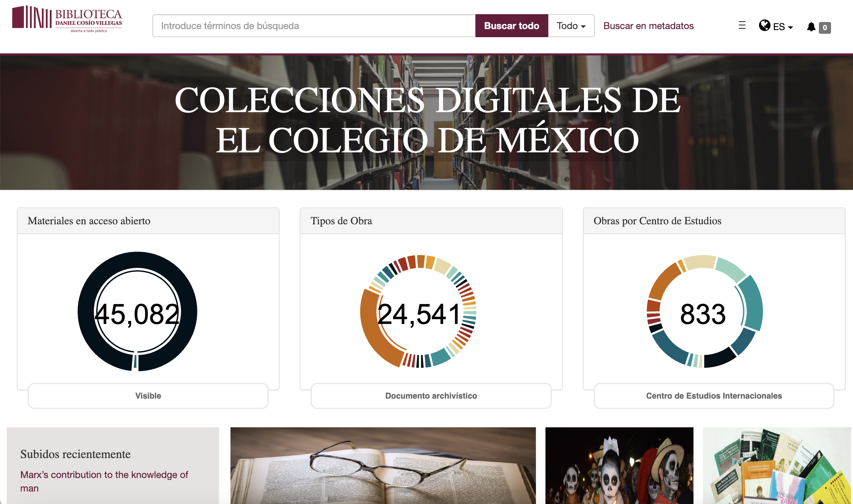Viewport: 853px width, 504px height.
Task: Open Marx's contribution to the knowledge of man
Action: pos(104,481)
